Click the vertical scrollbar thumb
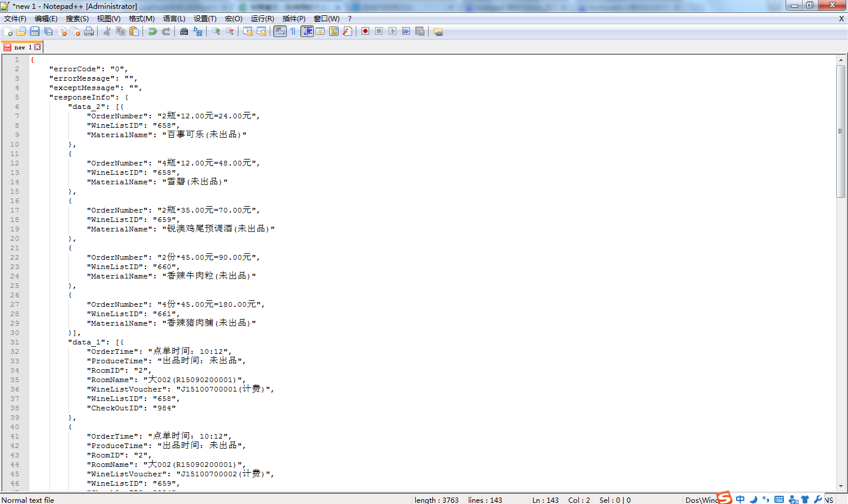The height and width of the screenshot is (504, 848). pos(841,131)
